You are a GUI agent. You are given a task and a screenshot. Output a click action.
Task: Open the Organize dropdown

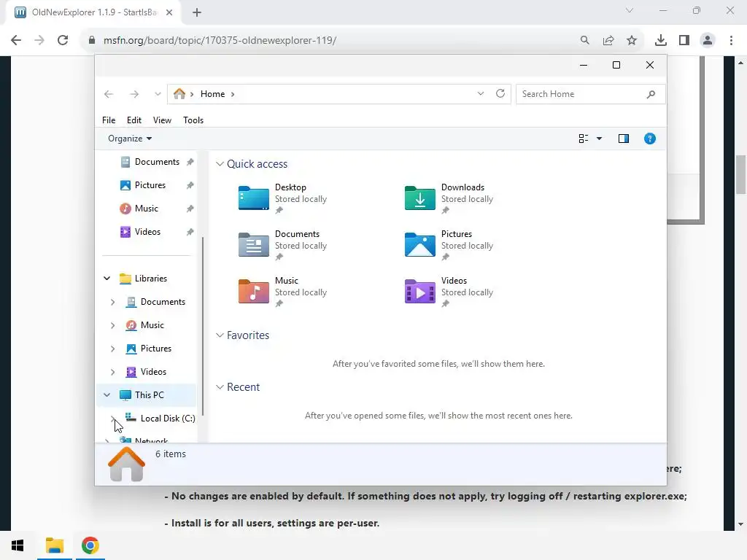point(130,139)
